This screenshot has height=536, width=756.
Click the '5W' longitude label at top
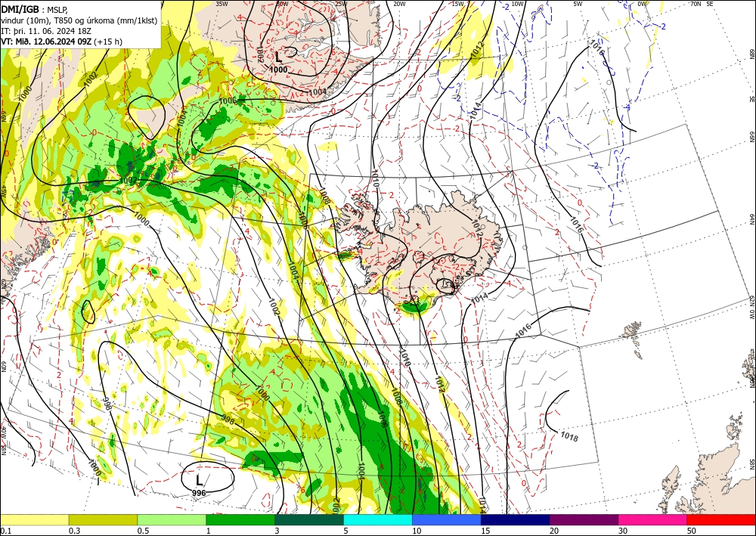click(578, 4)
